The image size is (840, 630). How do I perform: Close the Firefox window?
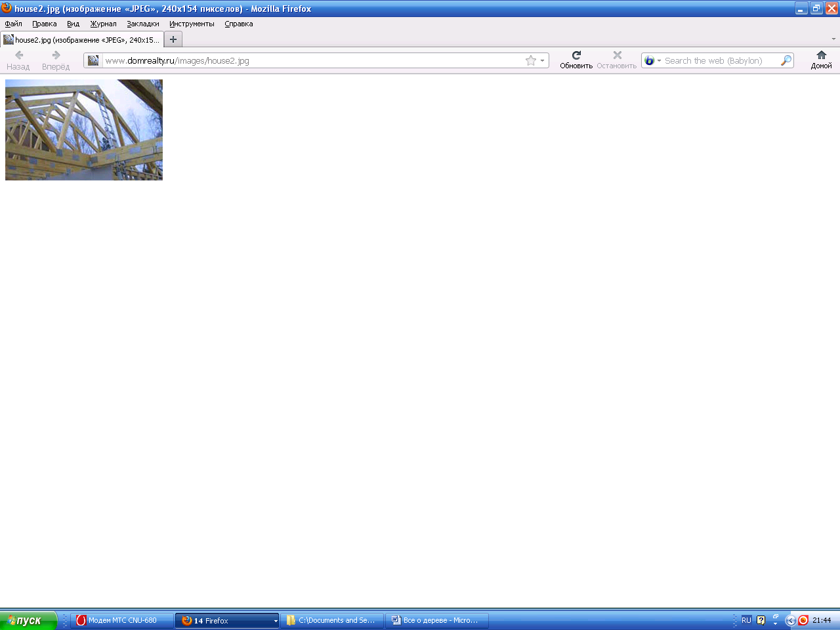coord(831,9)
